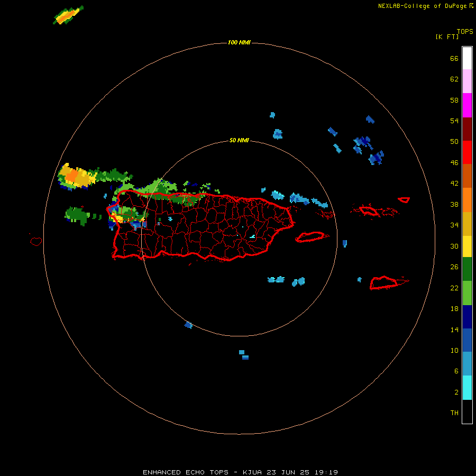This screenshot has height=476, width=476.
Task: Click the '10' legend value
Action: click(454, 351)
